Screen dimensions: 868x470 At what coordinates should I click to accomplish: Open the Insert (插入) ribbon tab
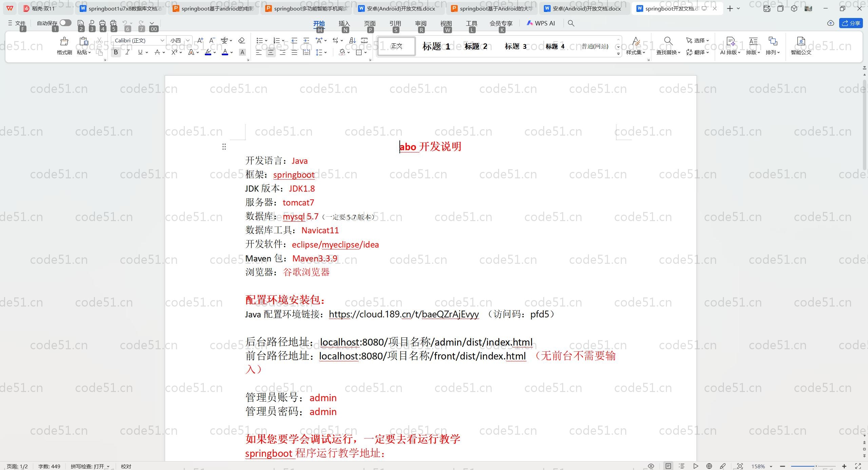pyautogui.click(x=344, y=23)
